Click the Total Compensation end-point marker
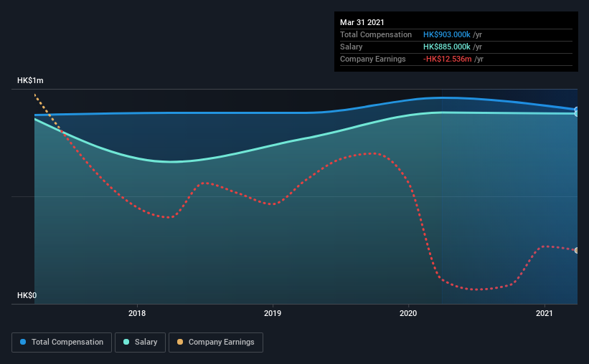The width and height of the screenshot is (589, 364). click(576, 110)
